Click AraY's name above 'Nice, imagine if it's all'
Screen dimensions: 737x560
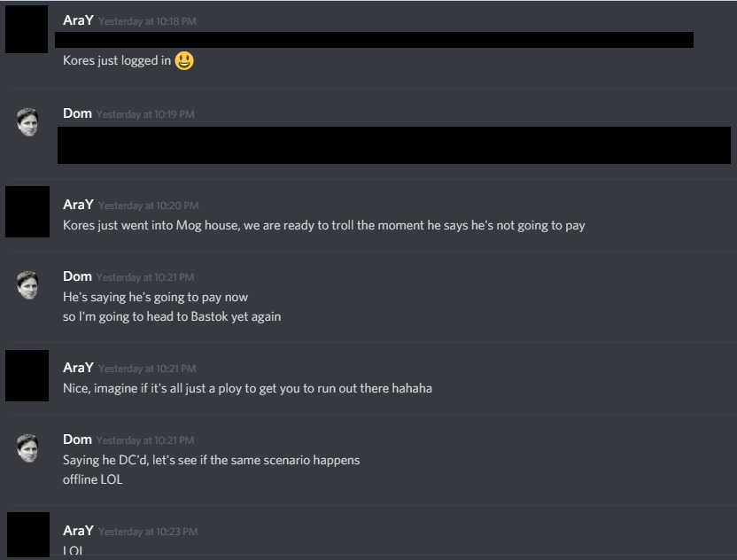tap(78, 368)
